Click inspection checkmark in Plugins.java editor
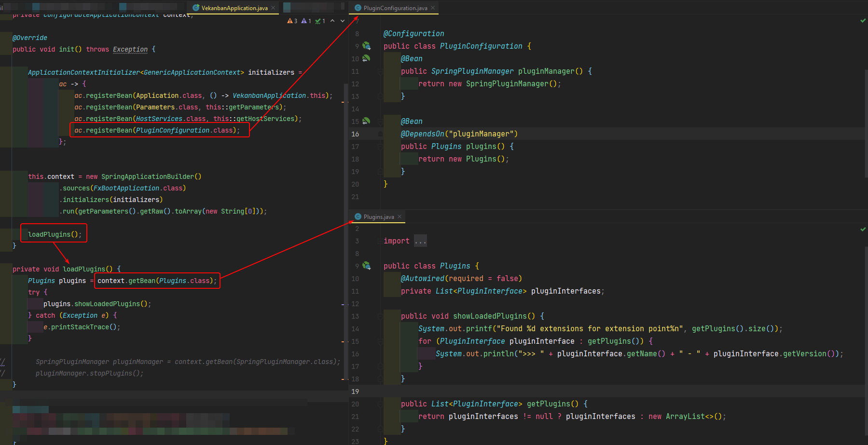 point(863,229)
